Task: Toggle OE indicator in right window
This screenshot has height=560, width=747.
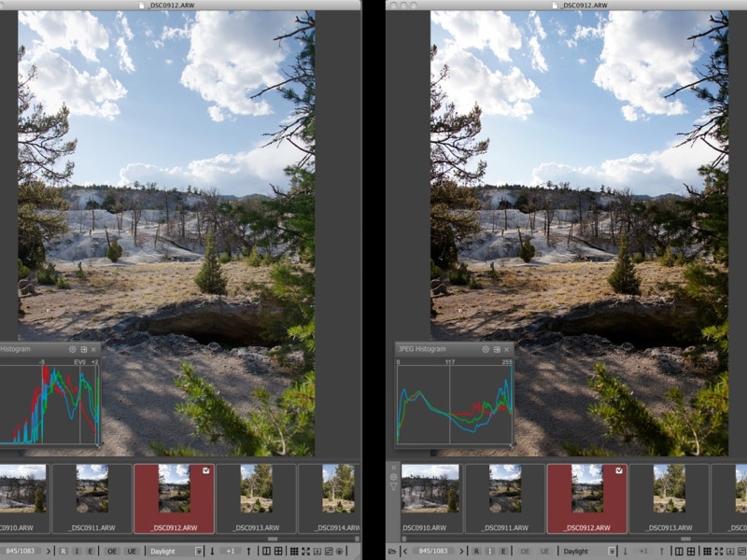Action: click(525, 551)
